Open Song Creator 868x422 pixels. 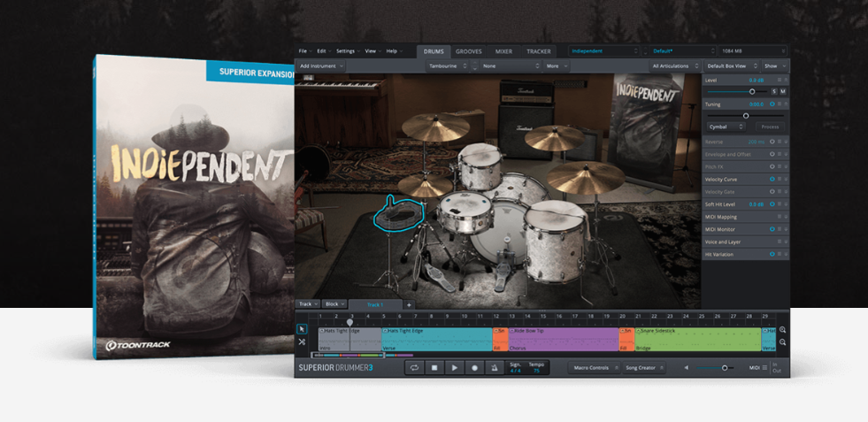[x=644, y=368]
